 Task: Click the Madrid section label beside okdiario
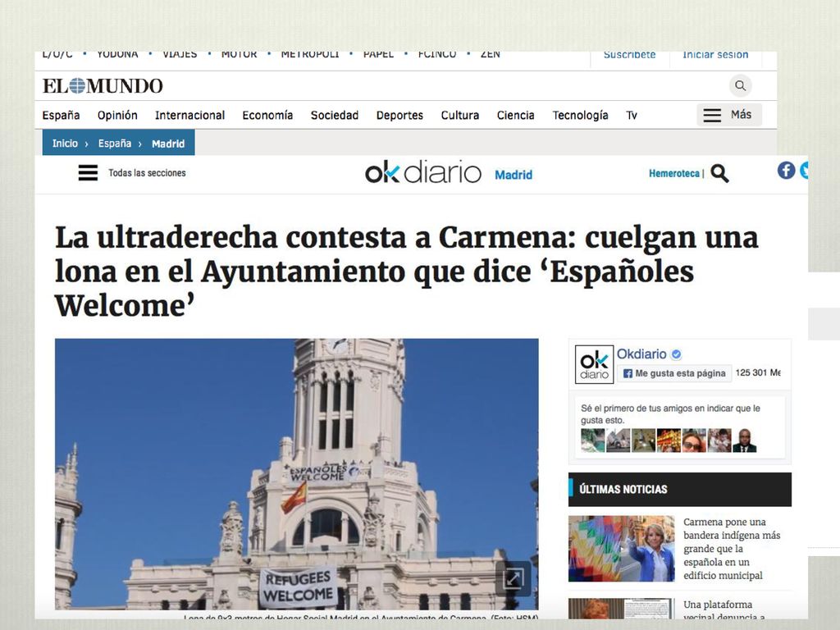514,175
